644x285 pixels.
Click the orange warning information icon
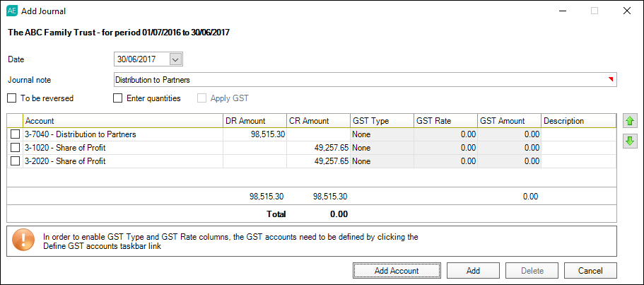pyautogui.click(x=23, y=241)
